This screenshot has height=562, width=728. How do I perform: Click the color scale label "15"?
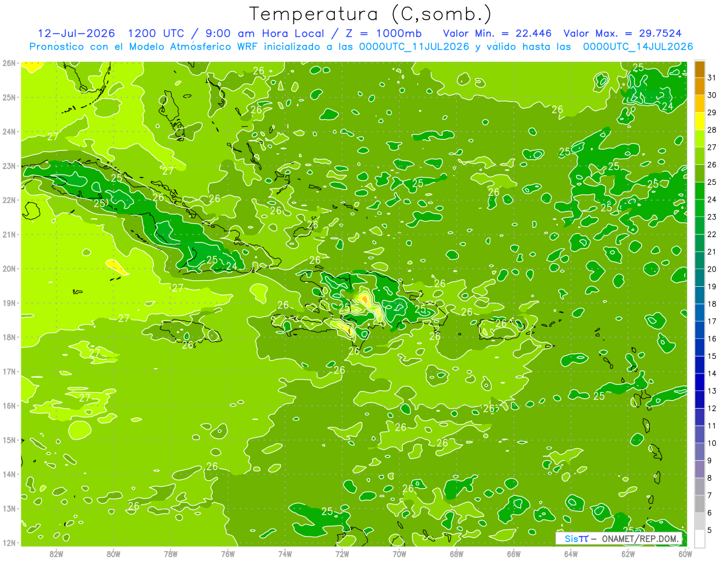click(x=712, y=356)
